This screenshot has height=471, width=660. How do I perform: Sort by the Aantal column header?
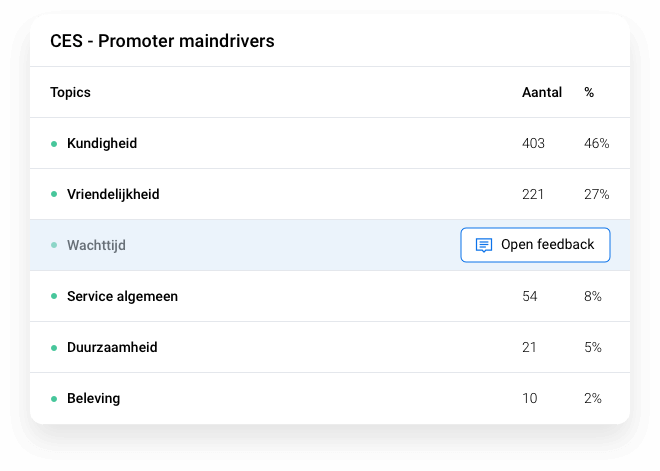pos(542,92)
